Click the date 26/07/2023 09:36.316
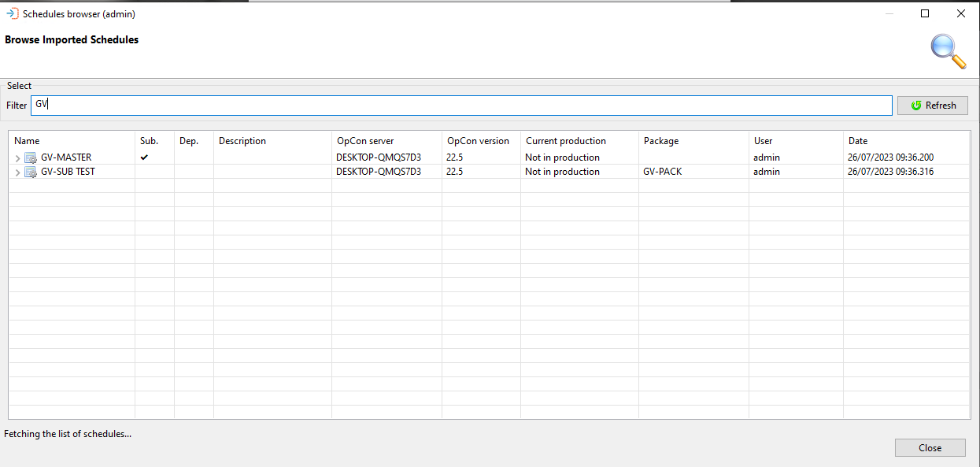Image resolution: width=980 pixels, height=467 pixels. tap(891, 172)
